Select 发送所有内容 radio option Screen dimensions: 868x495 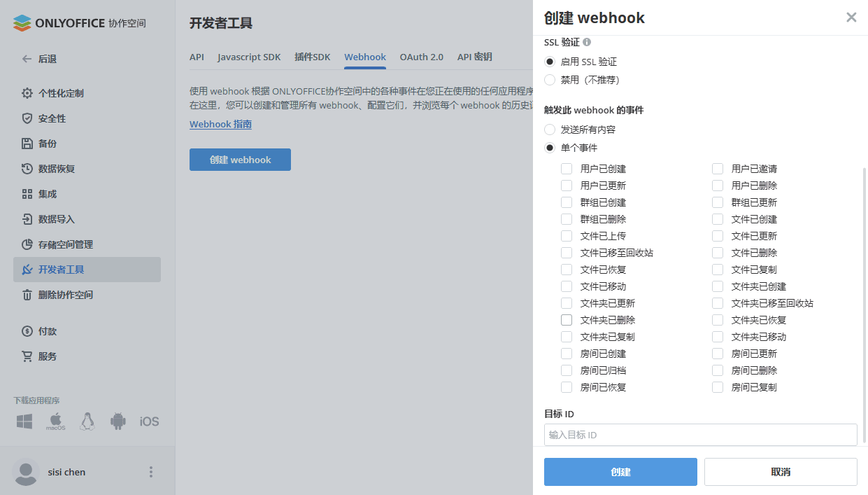coord(550,130)
